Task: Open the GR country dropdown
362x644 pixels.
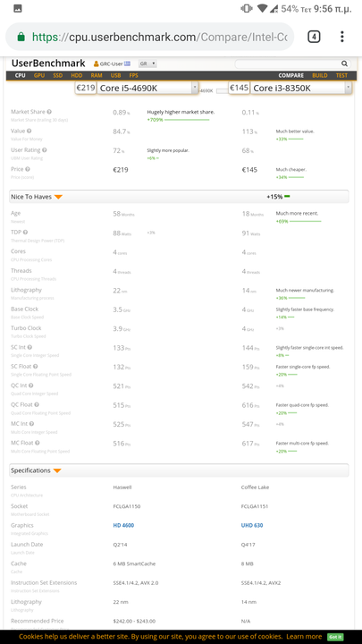Action: coord(147,64)
